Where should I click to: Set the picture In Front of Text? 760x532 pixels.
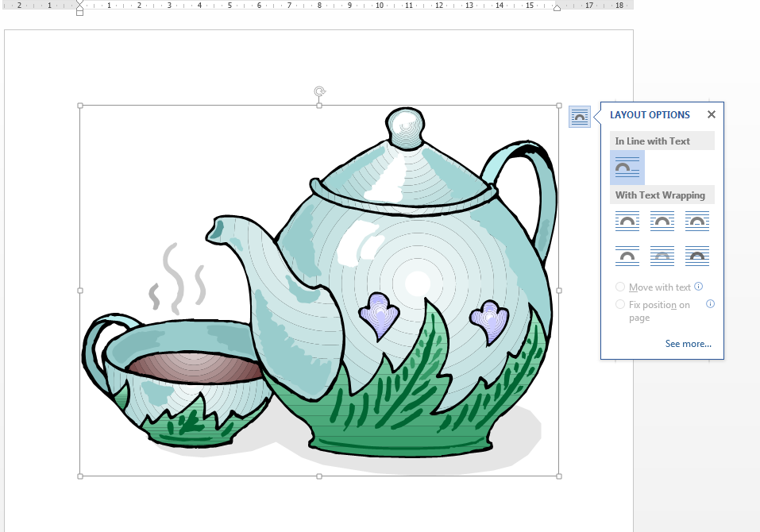[x=696, y=256]
